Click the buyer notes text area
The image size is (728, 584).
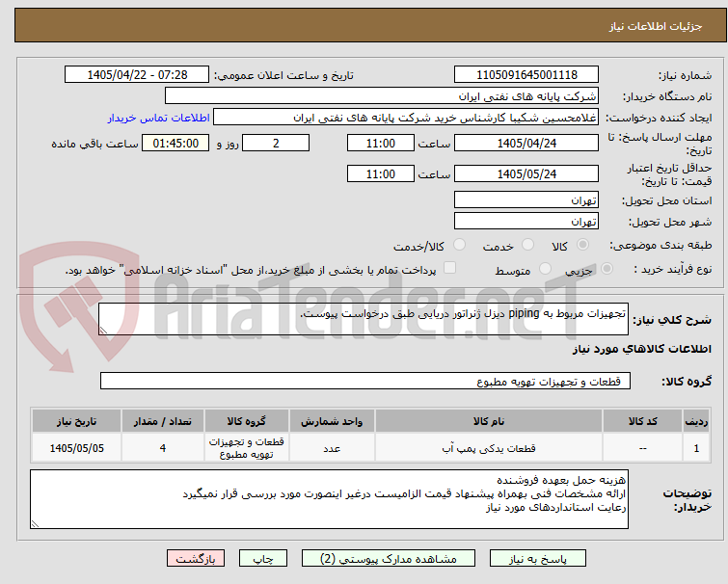coord(329,499)
